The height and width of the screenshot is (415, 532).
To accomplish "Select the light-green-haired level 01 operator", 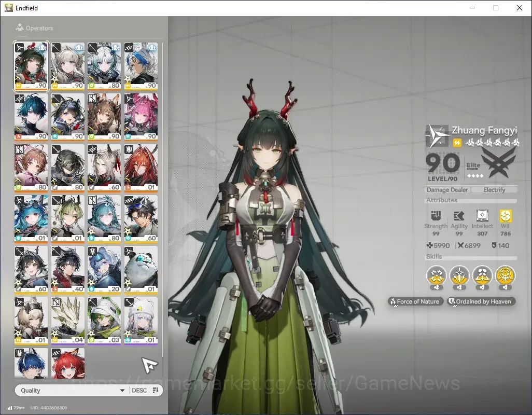I will pos(67,219).
